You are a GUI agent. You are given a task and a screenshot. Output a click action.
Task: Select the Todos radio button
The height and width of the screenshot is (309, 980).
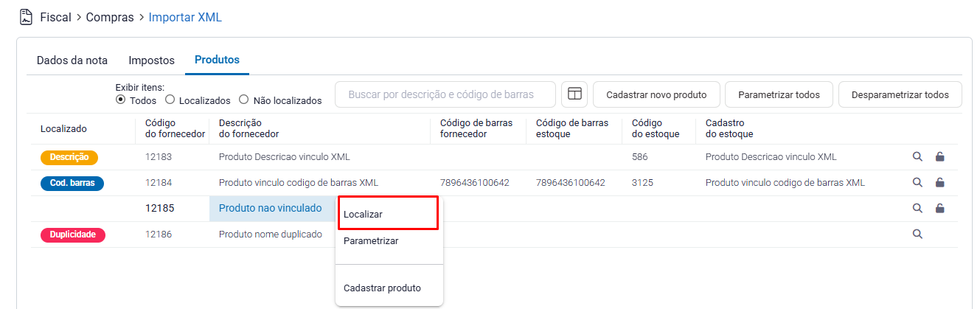click(x=121, y=100)
